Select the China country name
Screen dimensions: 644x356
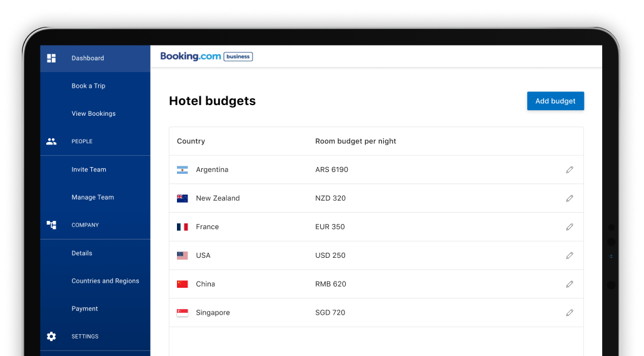205,284
